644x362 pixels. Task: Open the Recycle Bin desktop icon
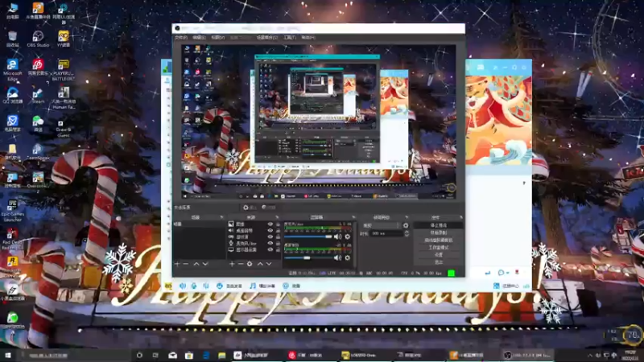(12, 39)
